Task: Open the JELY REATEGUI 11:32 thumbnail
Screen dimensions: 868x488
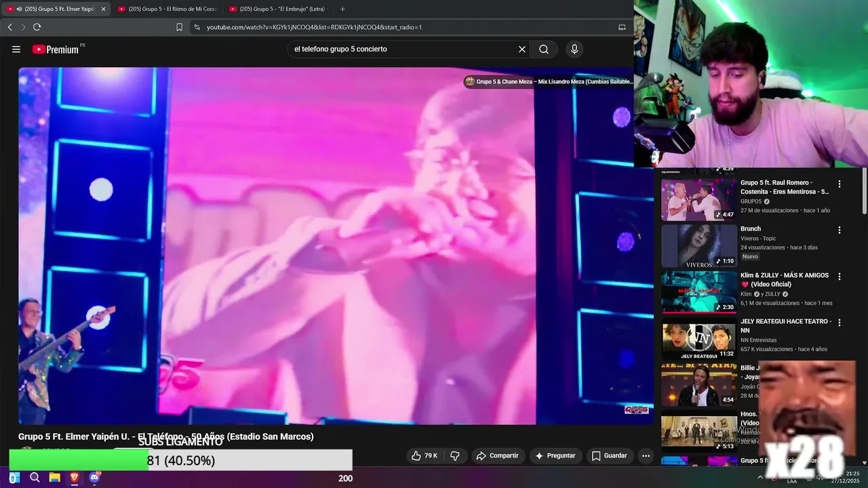Action: pos(698,338)
